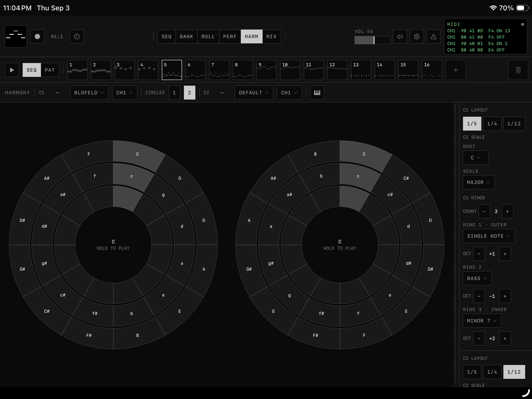Hold left circle center C to play
This screenshot has height=399, width=532.
[x=113, y=245]
